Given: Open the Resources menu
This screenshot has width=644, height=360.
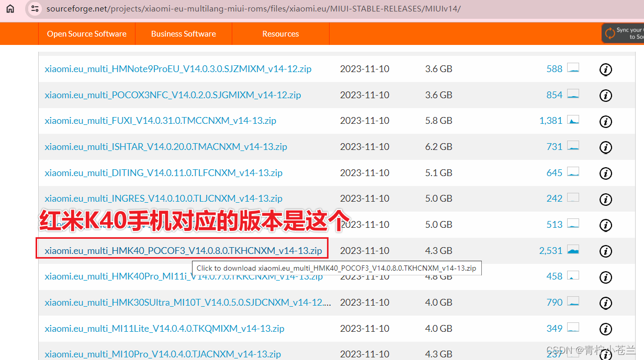Looking at the screenshot, I should 280,33.
